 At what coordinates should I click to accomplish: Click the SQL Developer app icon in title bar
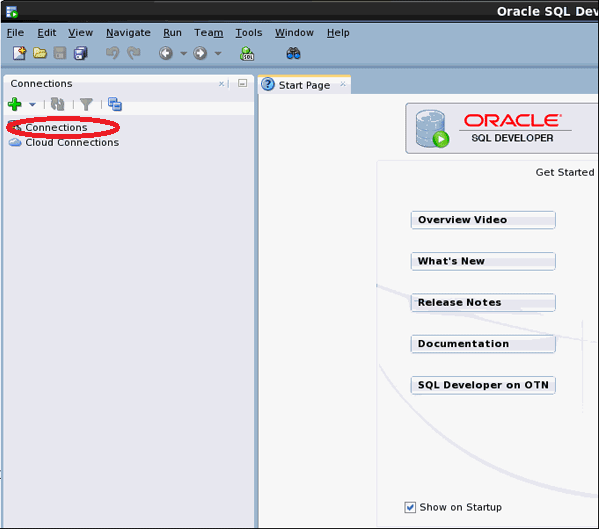(12, 12)
